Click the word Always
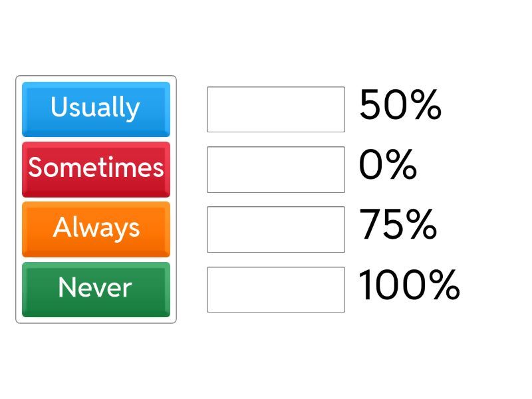532x399 pixels. (x=96, y=227)
